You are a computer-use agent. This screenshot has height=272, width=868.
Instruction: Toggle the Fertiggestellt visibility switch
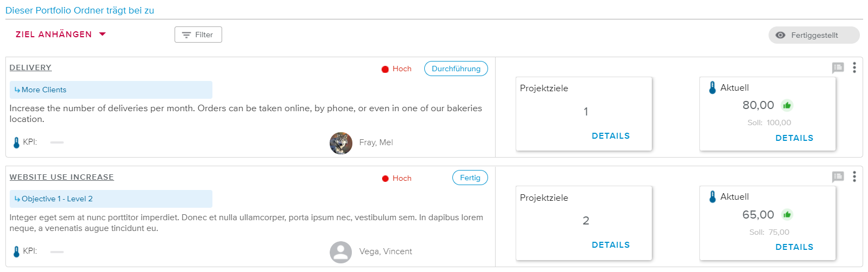coord(813,35)
